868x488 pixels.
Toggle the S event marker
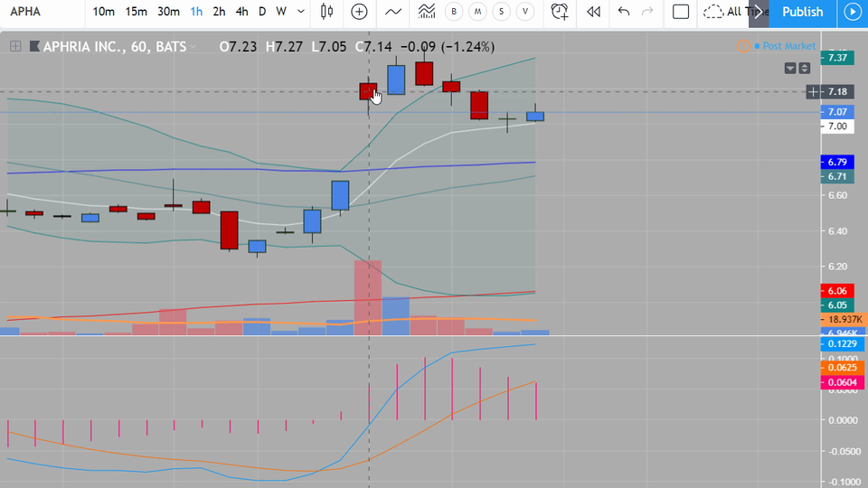(x=502, y=12)
